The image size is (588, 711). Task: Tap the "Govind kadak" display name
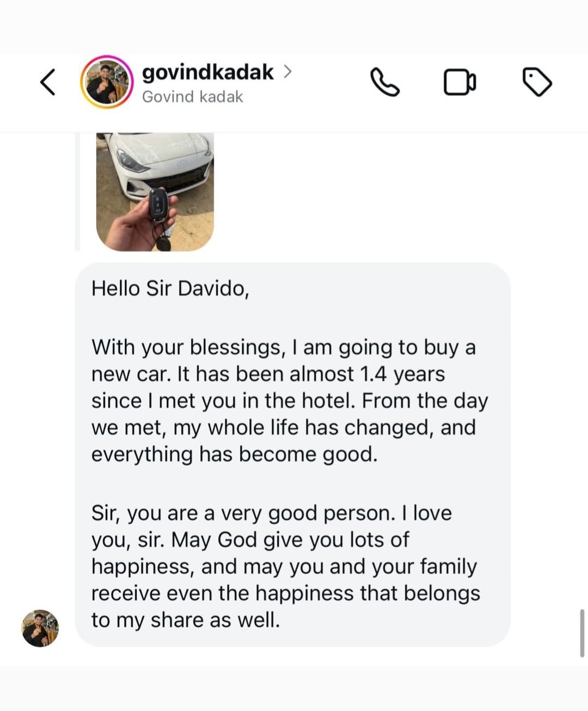click(x=192, y=97)
